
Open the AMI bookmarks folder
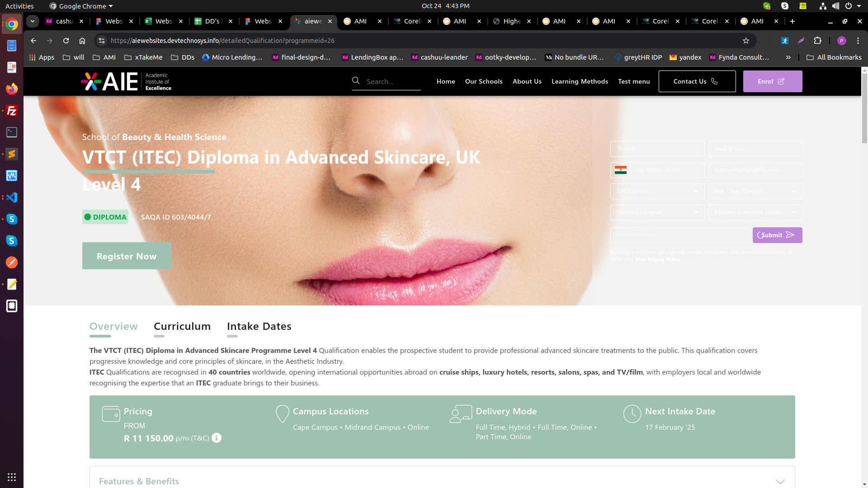104,57
